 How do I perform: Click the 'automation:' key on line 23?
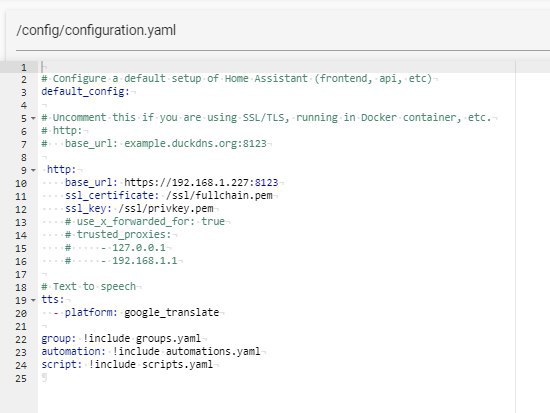click(x=74, y=351)
